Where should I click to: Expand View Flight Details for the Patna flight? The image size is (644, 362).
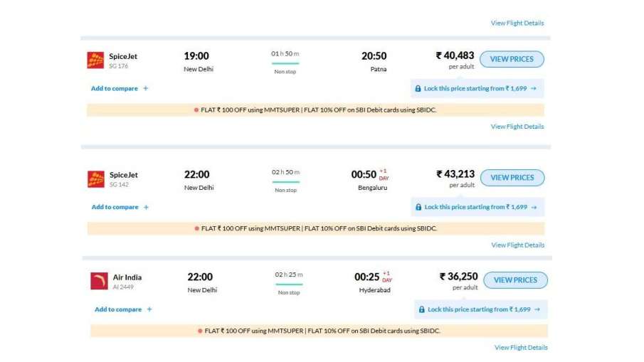[517, 127]
